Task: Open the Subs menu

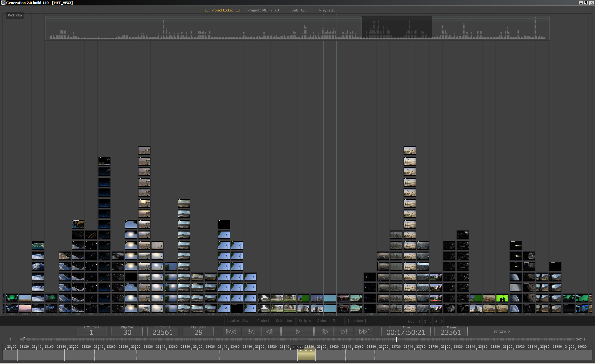Action: coord(321,321)
